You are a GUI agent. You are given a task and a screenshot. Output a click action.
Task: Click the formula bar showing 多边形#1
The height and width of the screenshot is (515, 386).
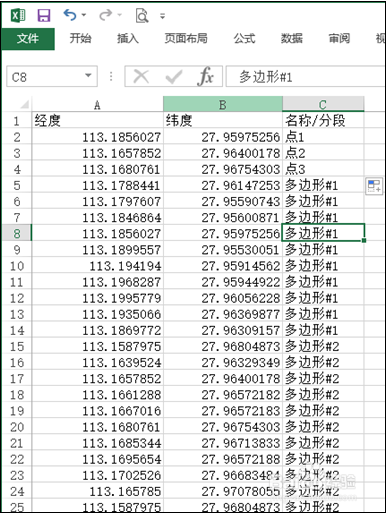pyautogui.click(x=305, y=77)
